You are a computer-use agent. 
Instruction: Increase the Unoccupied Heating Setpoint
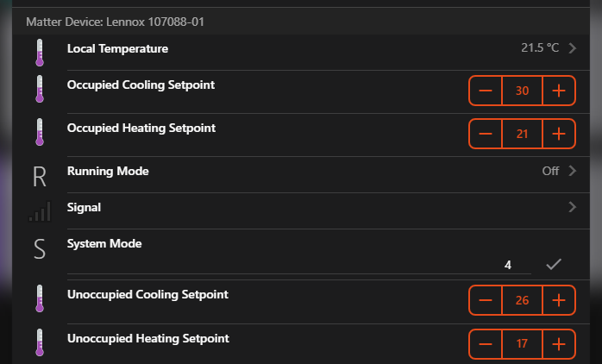tap(558, 344)
